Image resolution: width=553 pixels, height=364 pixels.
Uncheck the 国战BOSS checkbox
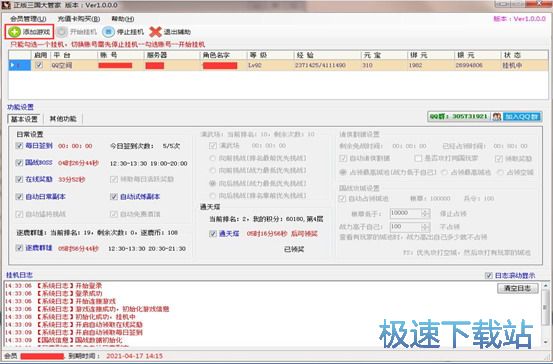pos(19,162)
